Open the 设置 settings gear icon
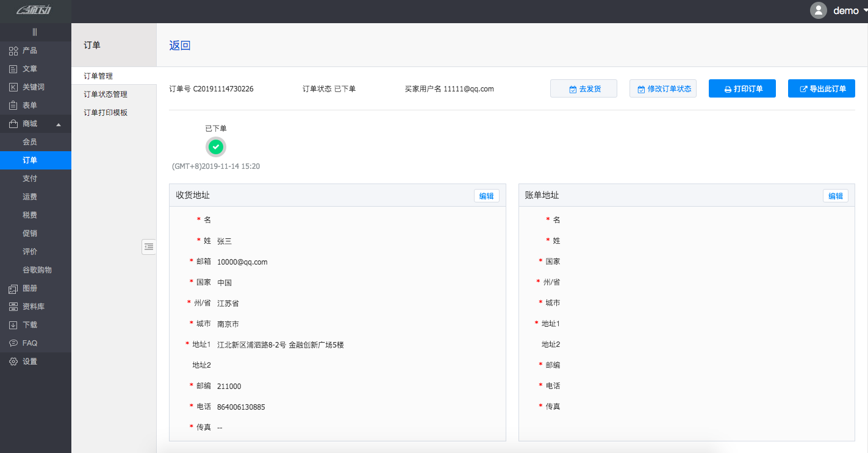The height and width of the screenshot is (453, 868). pos(13,362)
